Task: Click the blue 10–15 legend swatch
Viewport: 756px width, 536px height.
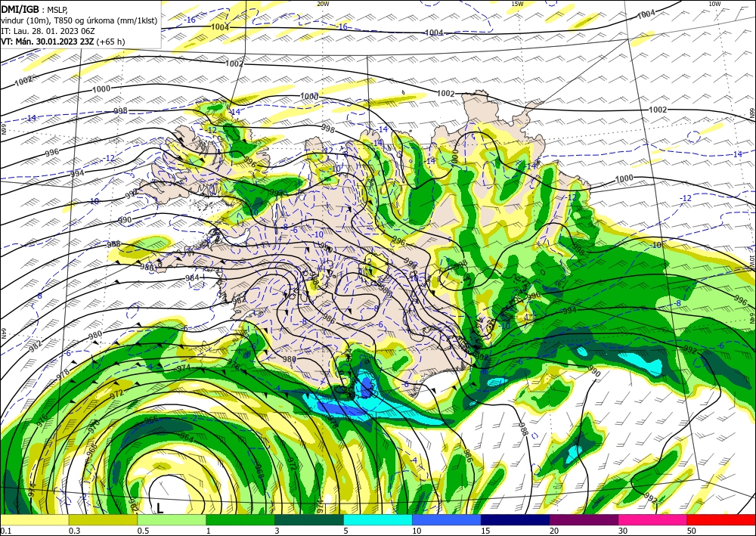Action: (447, 519)
